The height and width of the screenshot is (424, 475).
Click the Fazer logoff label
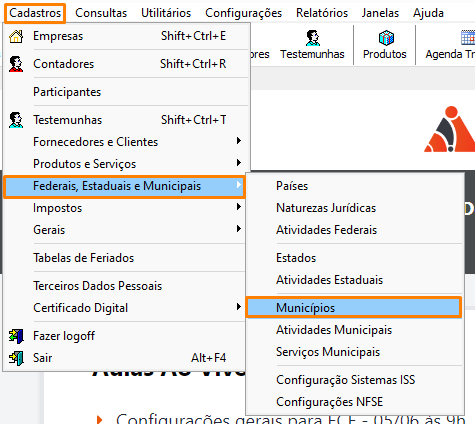(x=64, y=336)
